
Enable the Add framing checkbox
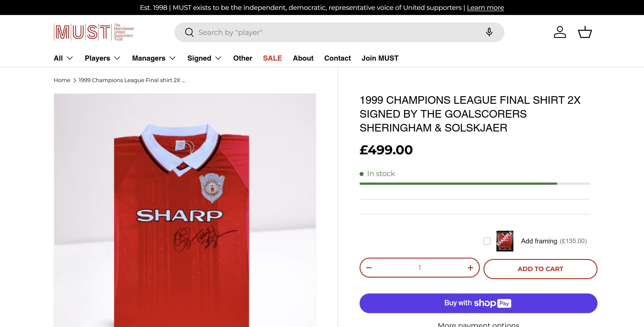pyautogui.click(x=487, y=241)
